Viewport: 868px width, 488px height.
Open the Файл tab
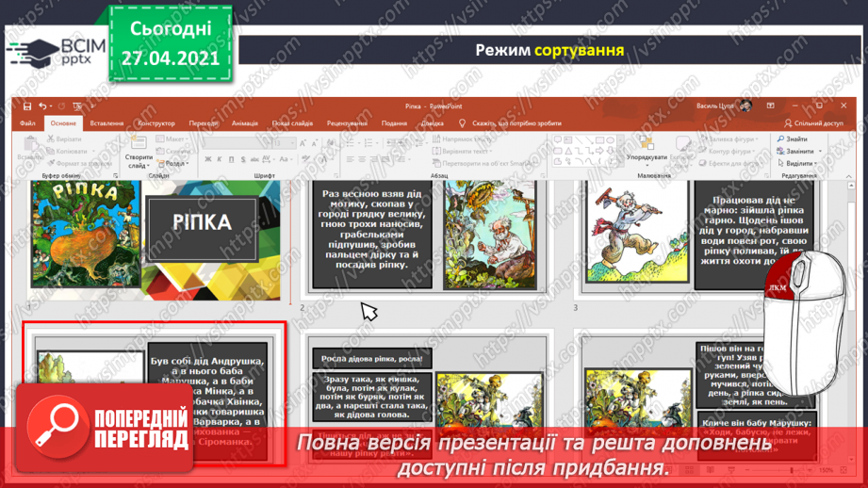click(x=27, y=123)
